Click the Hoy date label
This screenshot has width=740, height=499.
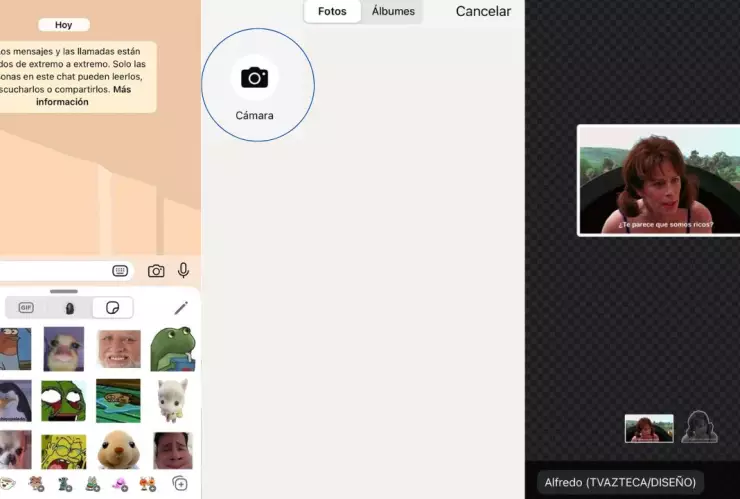tap(64, 25)
